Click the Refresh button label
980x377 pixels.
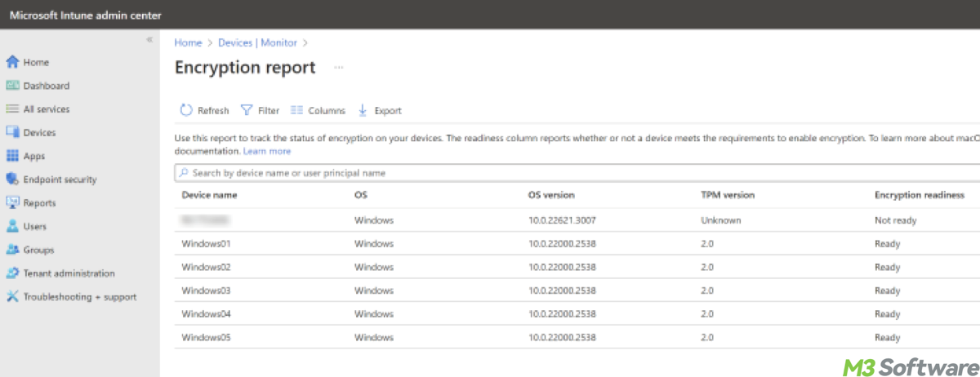click(213, 111)
